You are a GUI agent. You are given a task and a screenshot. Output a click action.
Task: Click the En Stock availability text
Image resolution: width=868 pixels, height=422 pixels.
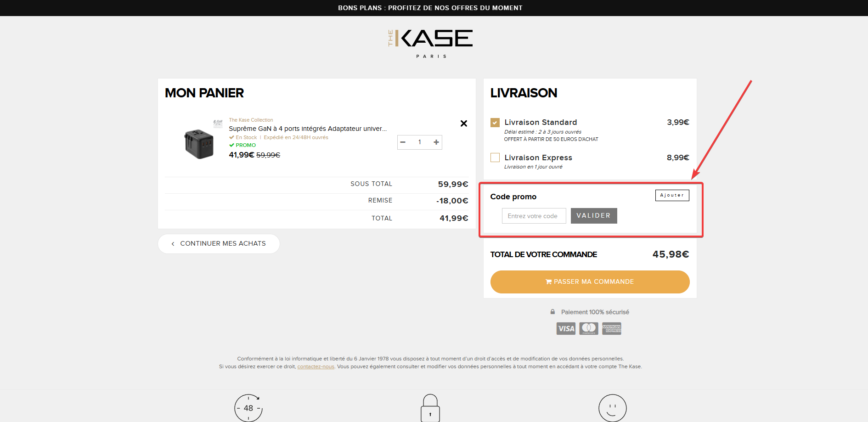pyautogui.click(x=246, y=137)
